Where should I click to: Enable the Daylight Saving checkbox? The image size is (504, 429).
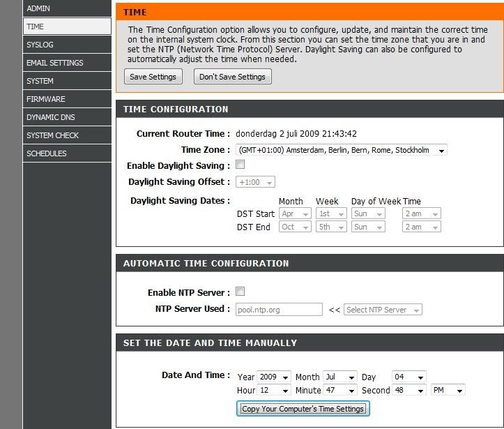click(240, 165)
